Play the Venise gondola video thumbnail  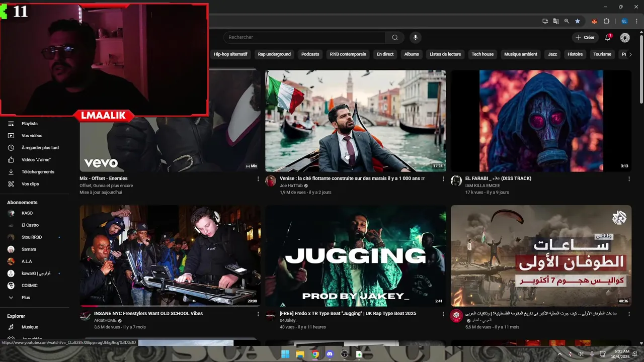[355, 121]
